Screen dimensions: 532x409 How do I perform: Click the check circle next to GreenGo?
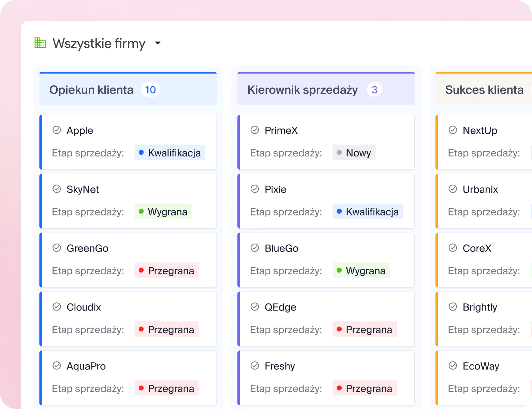57,248
